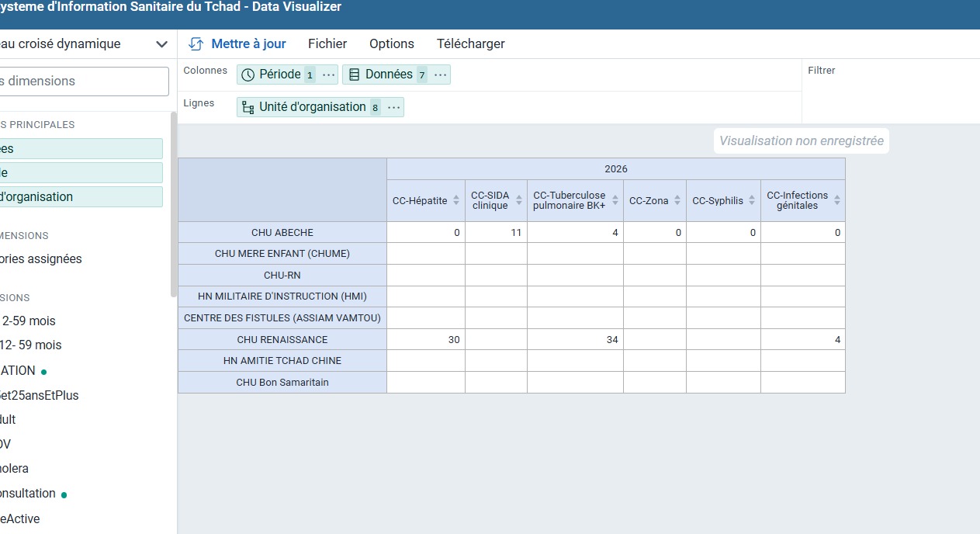Click the organisation main dimension item
This screenshot has width=980, height=534.
click(81, 197)
